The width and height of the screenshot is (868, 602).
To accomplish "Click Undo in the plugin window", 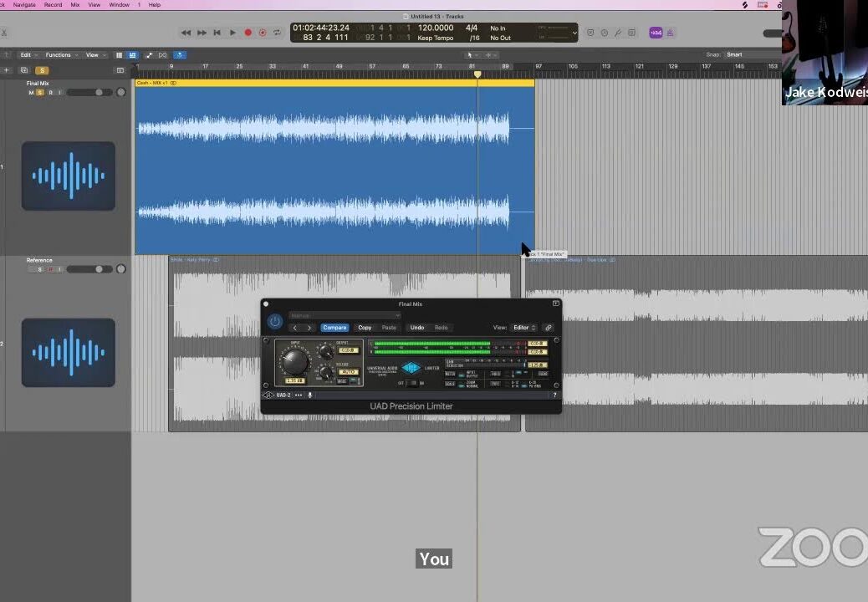I will (x=416, y=328).
